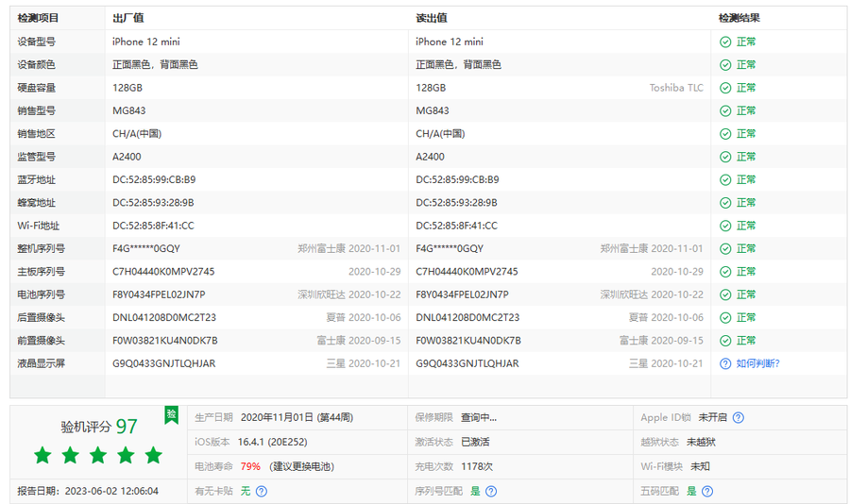Select the read-out value 128GB

click(x=431, y=88)
